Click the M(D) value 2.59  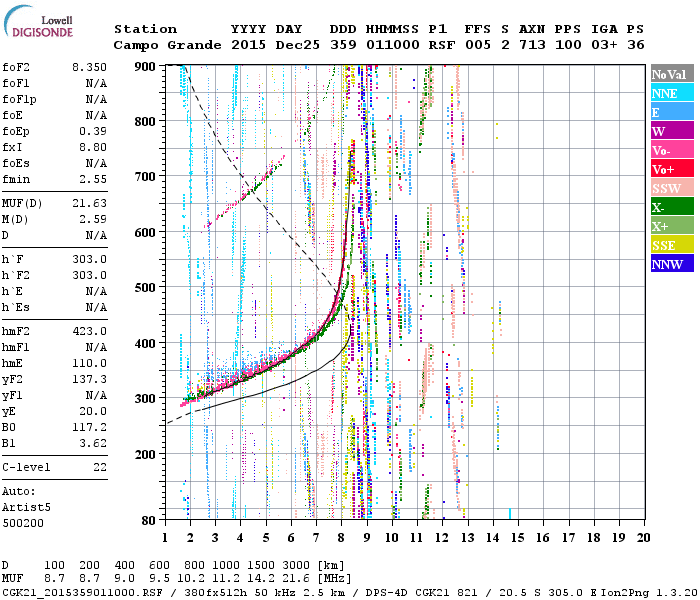point(93,219)
